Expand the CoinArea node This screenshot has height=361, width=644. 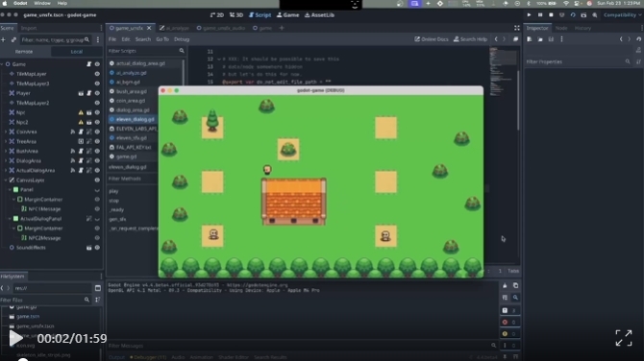6,132
